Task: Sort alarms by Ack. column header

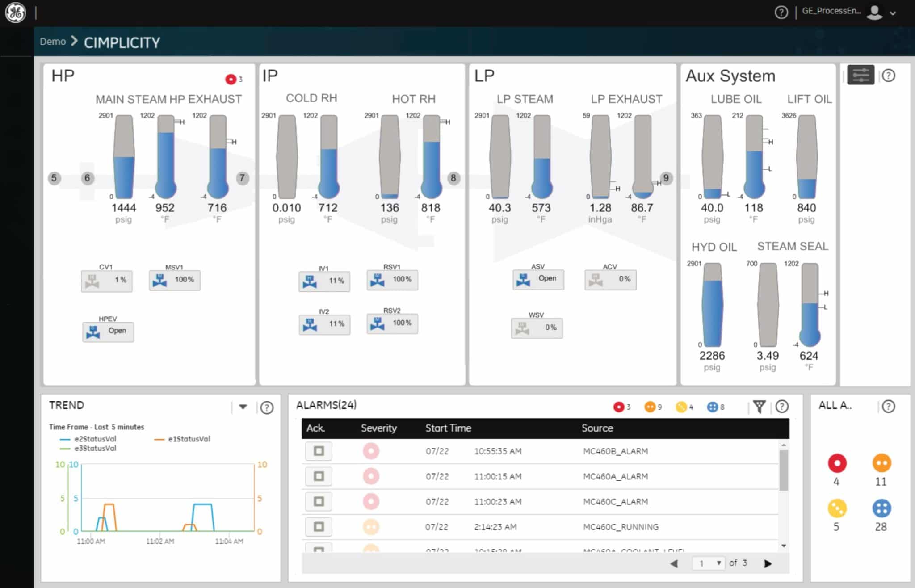Action: click(315, 428)
